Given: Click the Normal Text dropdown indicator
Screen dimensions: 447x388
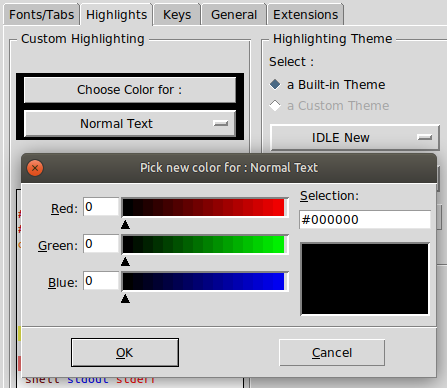Looking at the screenshot, I should point(221,124).
